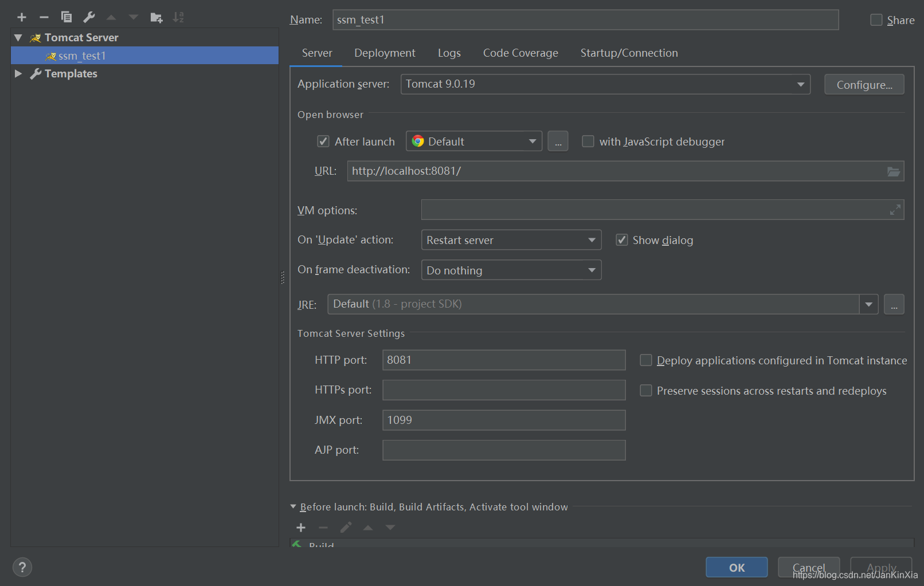Move configuration down in left toolbar
Viewport: 924px width, 586px height.
pos(134,17)
